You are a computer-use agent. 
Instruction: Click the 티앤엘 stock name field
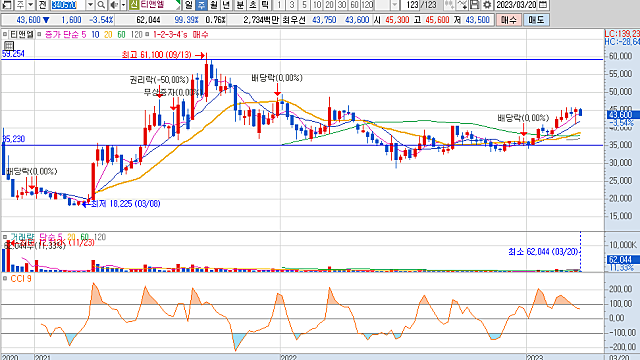tap(160, 5)
